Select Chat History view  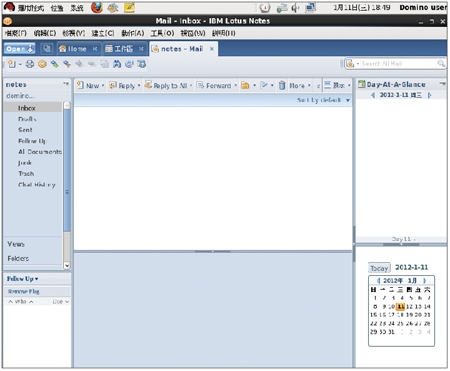tap(37, 185)
